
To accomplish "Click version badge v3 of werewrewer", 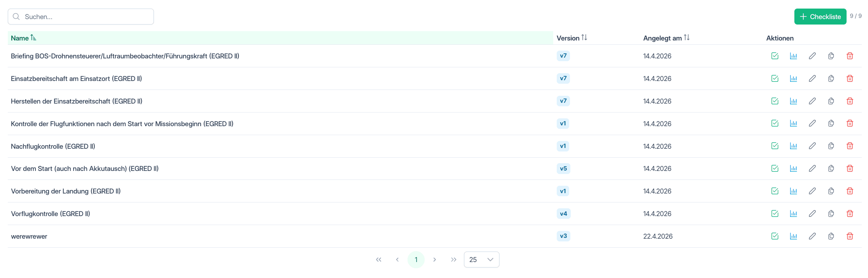I will 563,236.
